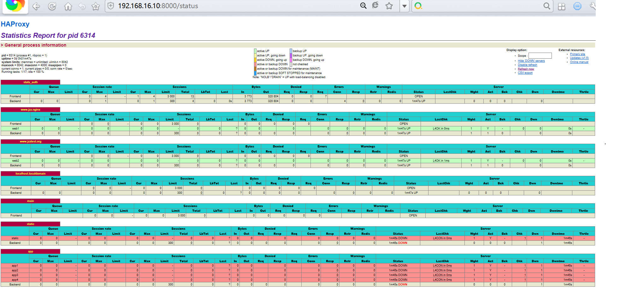Screen dimensions: 644x288
Task: Click 'L4OK in 1ms' for web2
Action: pos(441,161)
